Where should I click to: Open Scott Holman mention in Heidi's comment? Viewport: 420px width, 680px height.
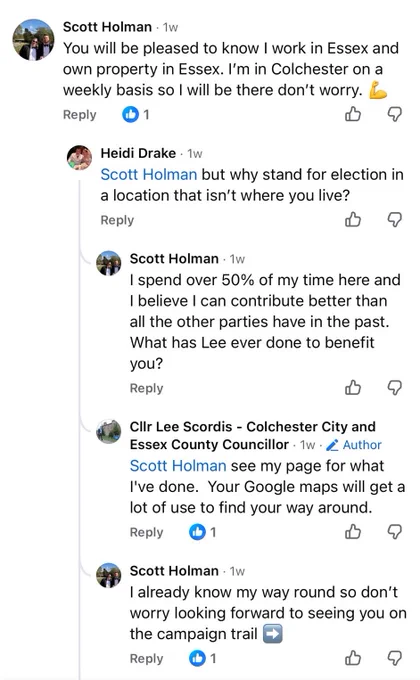pyautogui.click(x=149, y=174)
